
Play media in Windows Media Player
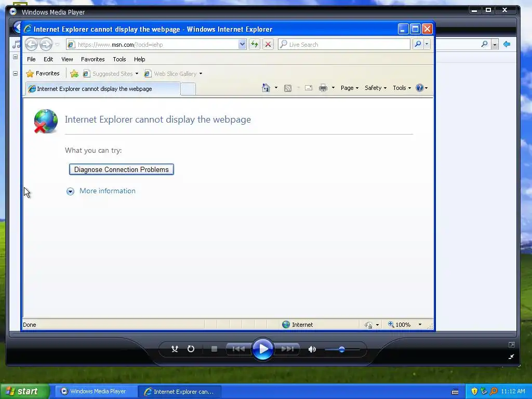click(x=262, y=349)
